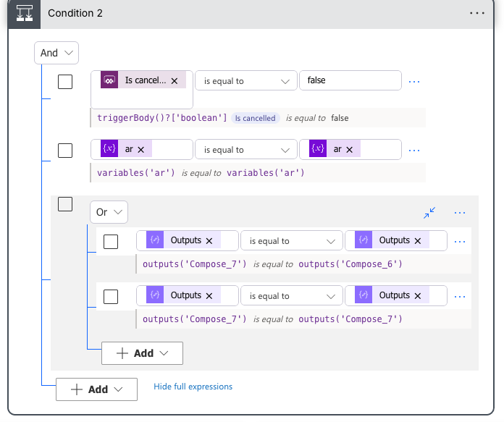
Task: Tick checkbox for Compose_7 equals Compose_7 row
Action: coord(111,297)
